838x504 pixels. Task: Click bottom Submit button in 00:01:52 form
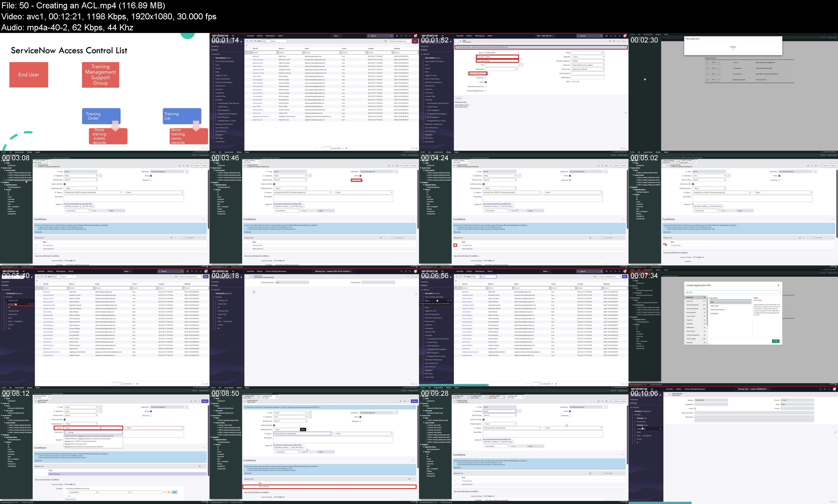point(459,98)
